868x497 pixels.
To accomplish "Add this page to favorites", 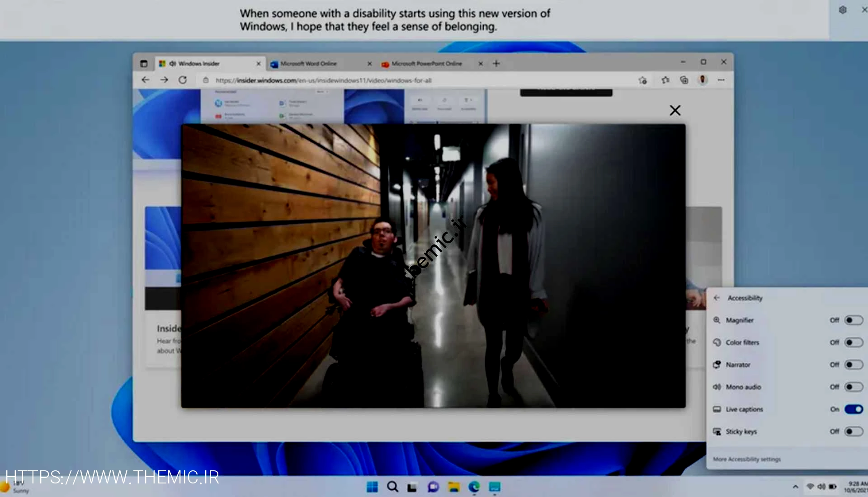I will tap(642, 80).
